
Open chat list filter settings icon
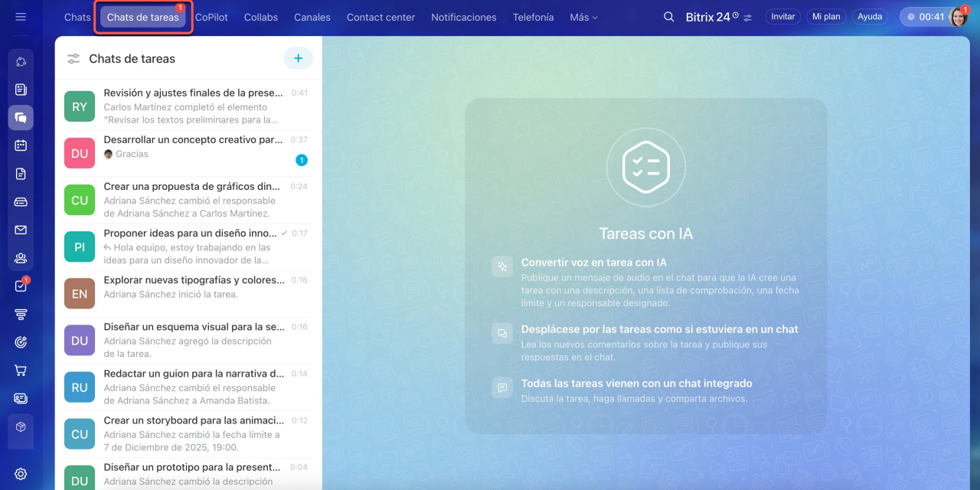(73, 59)
